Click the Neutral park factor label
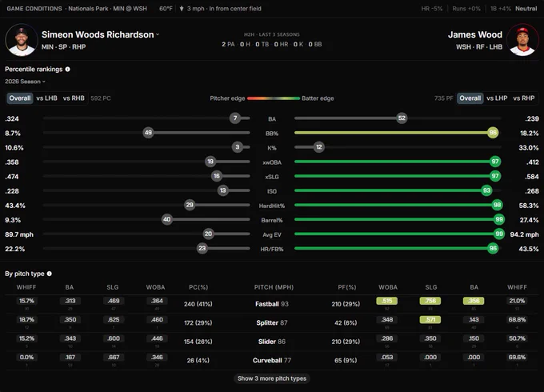544x392 pixels. [526, 9]
